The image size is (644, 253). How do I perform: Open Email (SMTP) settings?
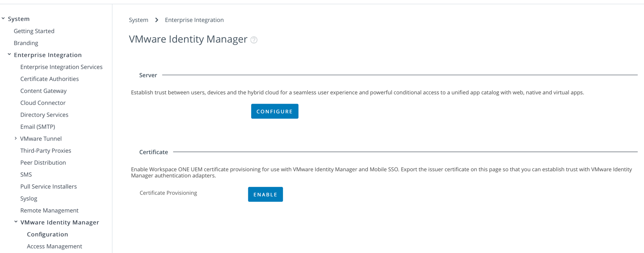tap(38, 126)
